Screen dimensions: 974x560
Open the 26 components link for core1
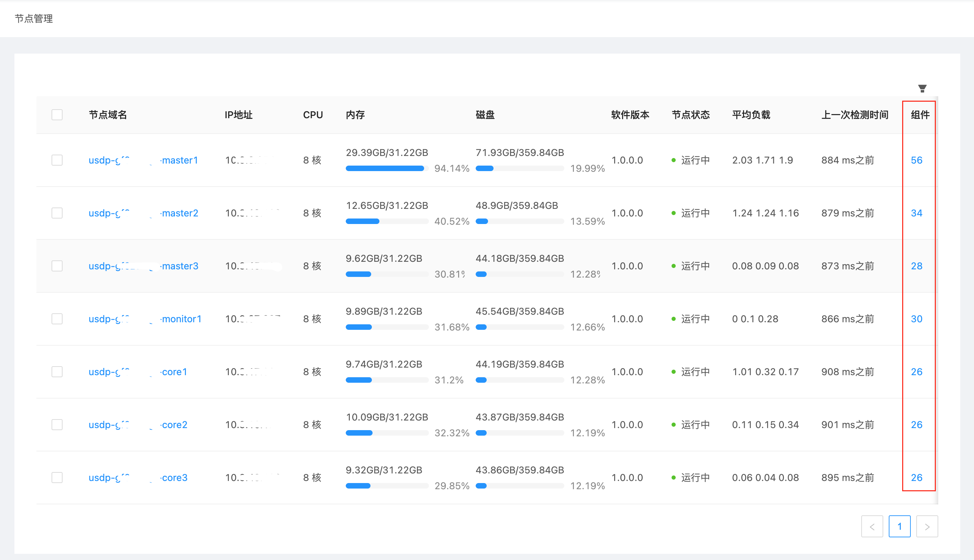pos(916,371)
